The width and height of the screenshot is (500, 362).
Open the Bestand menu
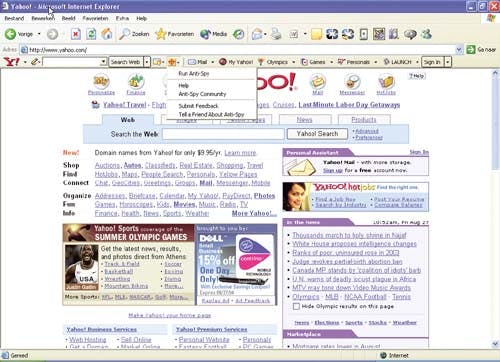[14, 18]
